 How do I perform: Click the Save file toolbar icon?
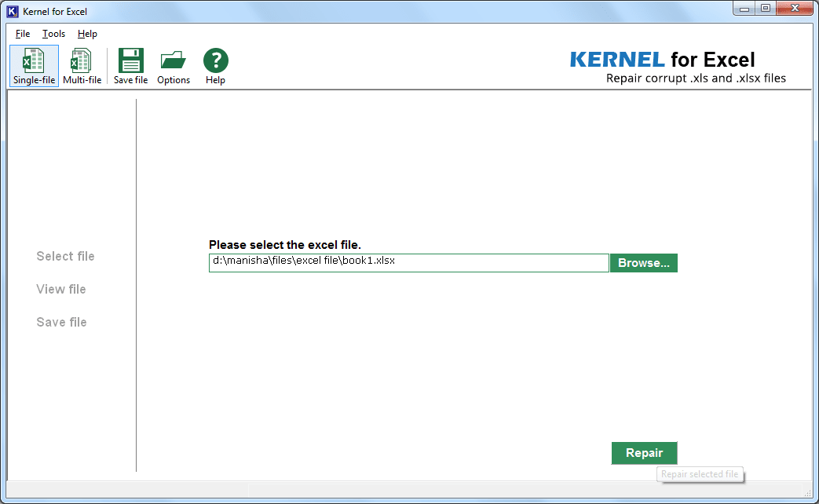tap(130, 66)
